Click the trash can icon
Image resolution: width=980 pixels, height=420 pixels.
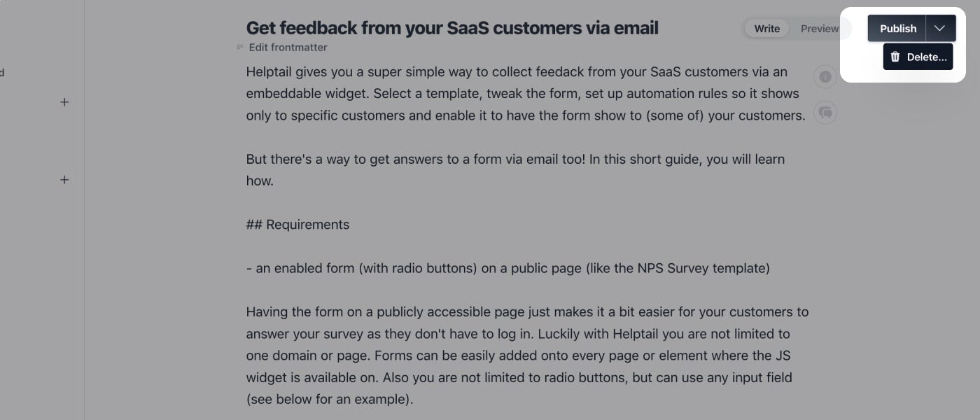click(895, 57)
